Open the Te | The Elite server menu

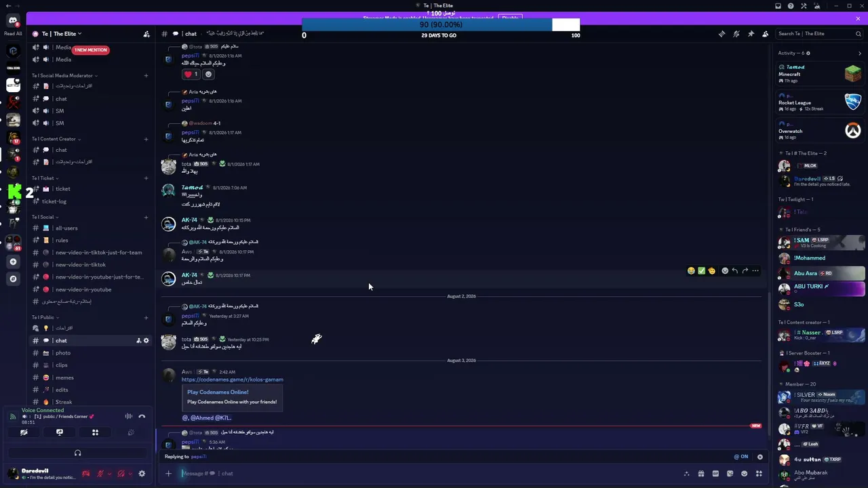(62, 34)
